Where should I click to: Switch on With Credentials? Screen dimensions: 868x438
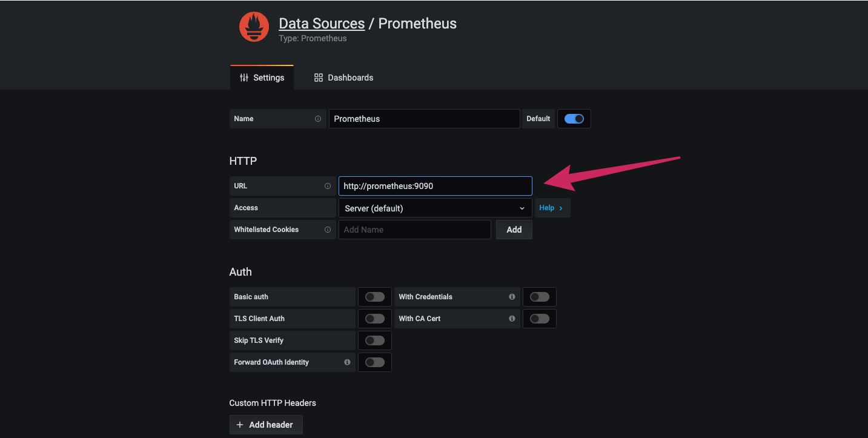click(540, 297)
